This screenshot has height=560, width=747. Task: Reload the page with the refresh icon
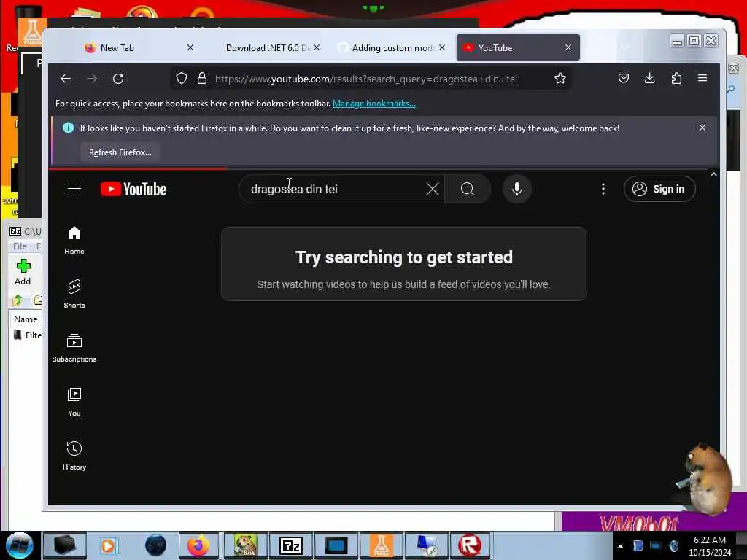point(118,79)
